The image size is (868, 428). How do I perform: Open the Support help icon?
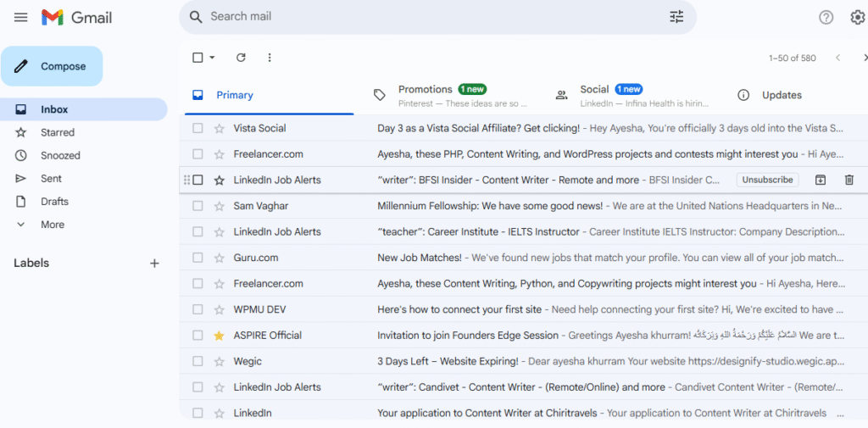tap(826, 18)
